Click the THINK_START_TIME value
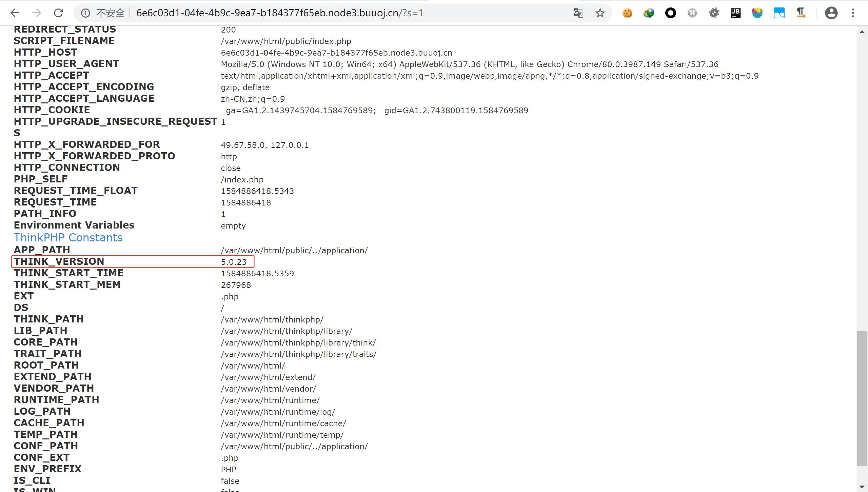This screenshot has width=868, height=492. pyautogui.click(x=257, y=274)
